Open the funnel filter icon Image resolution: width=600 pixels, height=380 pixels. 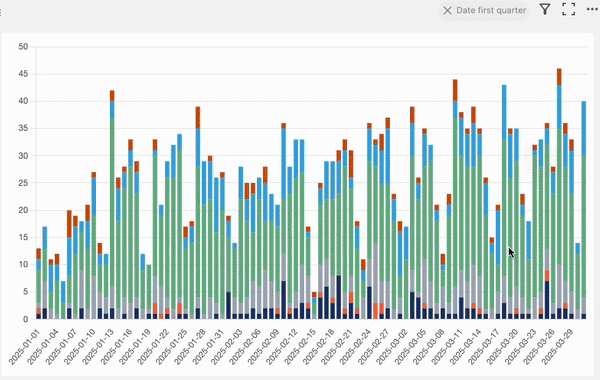point(545,9)
